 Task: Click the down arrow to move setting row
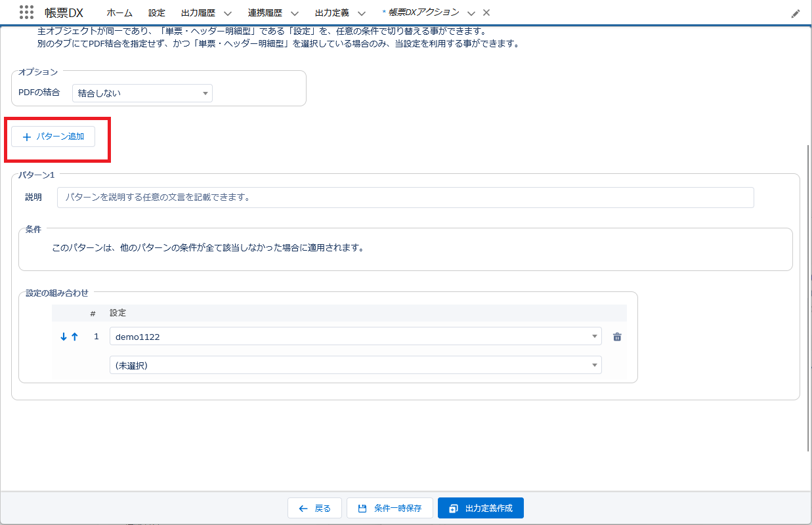(62, 336)
